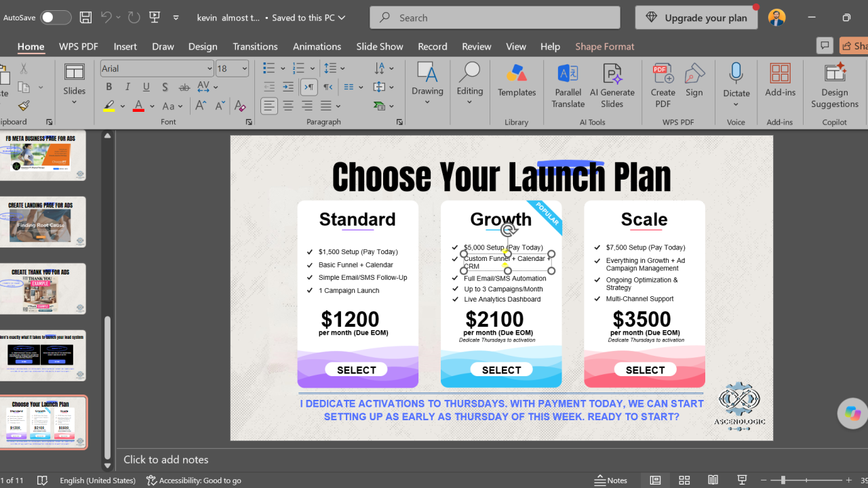Apply Bold formatting
The height and width of the screenshot is (488, 868).
[x=108, y=87]
